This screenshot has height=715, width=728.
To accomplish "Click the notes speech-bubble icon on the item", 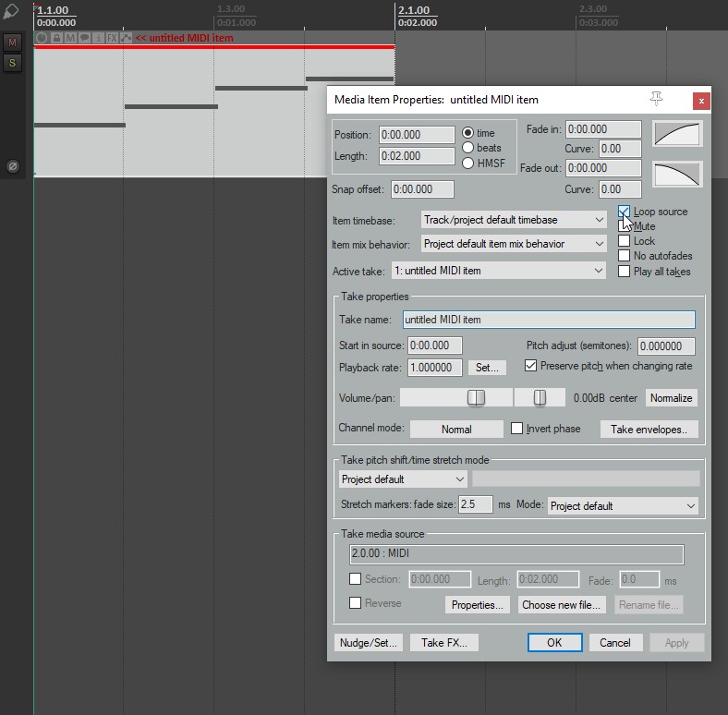I will (x=84, y=38).
